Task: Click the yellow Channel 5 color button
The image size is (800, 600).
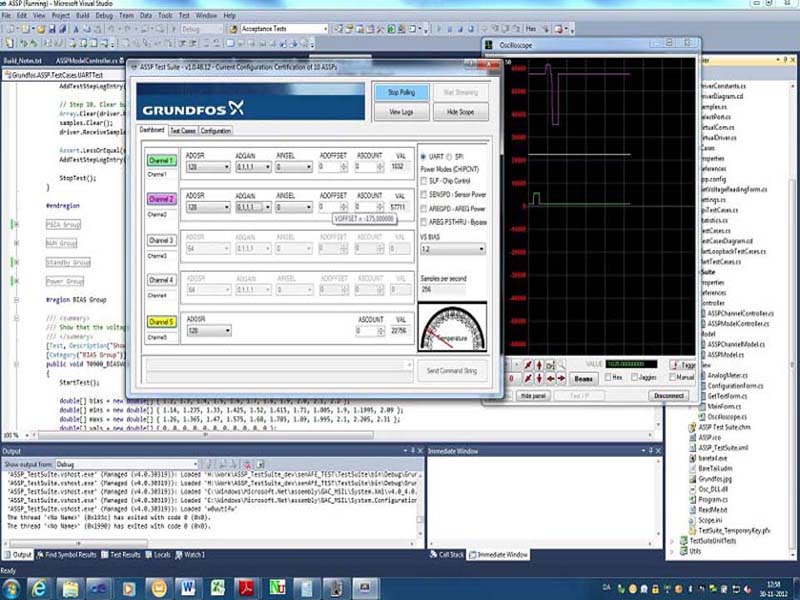Action: (161, 322)
